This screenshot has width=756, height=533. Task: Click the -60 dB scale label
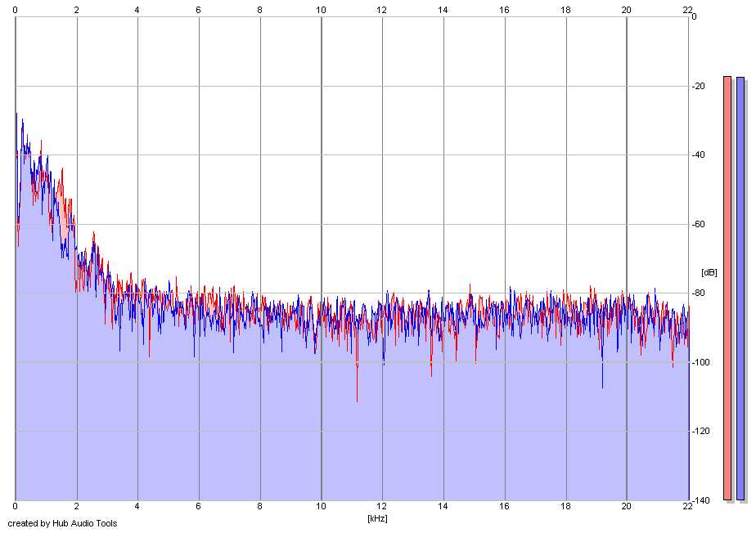click(x=698, y=224)
